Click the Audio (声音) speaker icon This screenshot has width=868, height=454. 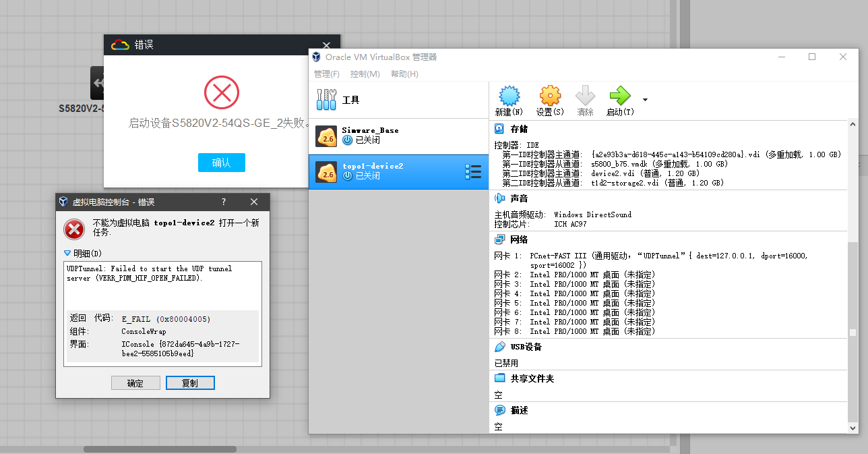tap(499, 198)
